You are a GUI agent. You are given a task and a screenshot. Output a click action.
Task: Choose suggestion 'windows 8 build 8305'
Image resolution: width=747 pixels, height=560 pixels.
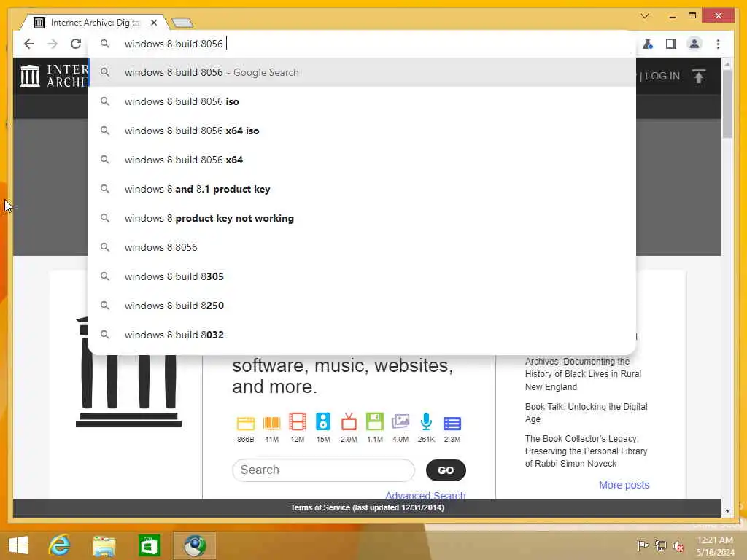362,276
